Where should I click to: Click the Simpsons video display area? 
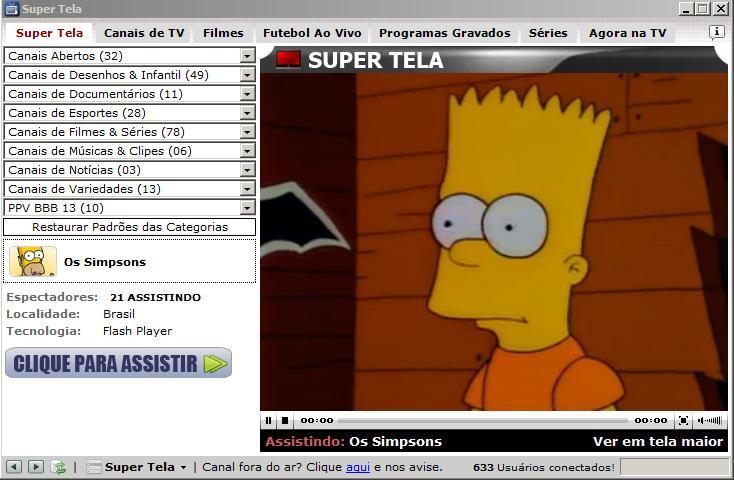click(494, 242)
